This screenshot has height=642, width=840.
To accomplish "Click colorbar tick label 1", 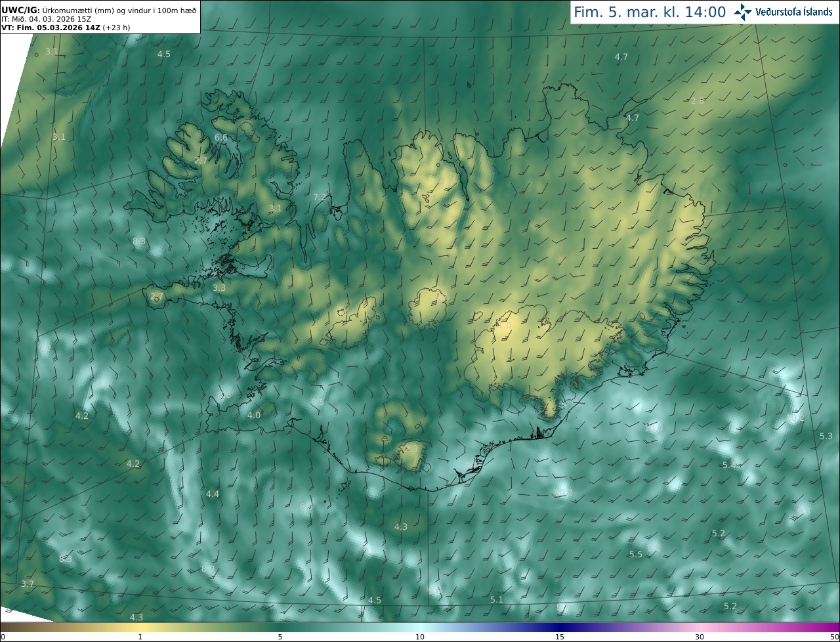I will [x=140, y=637].
